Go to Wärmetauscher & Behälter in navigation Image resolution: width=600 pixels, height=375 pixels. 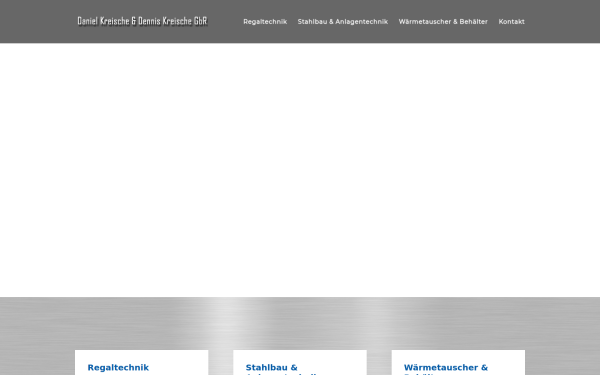coord(443,22)
